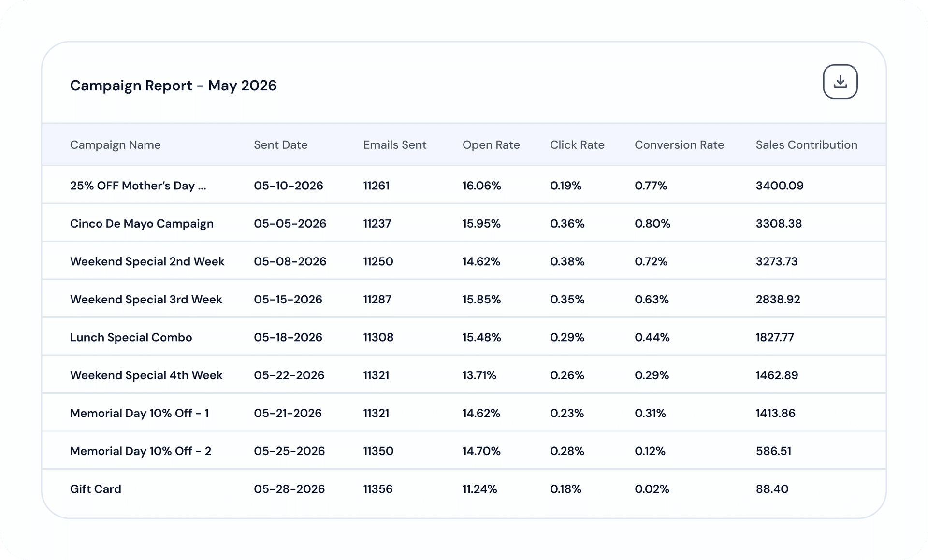928x560 pixels.
Task: Click the click rate 0.18%
Action: click(565, 489)
